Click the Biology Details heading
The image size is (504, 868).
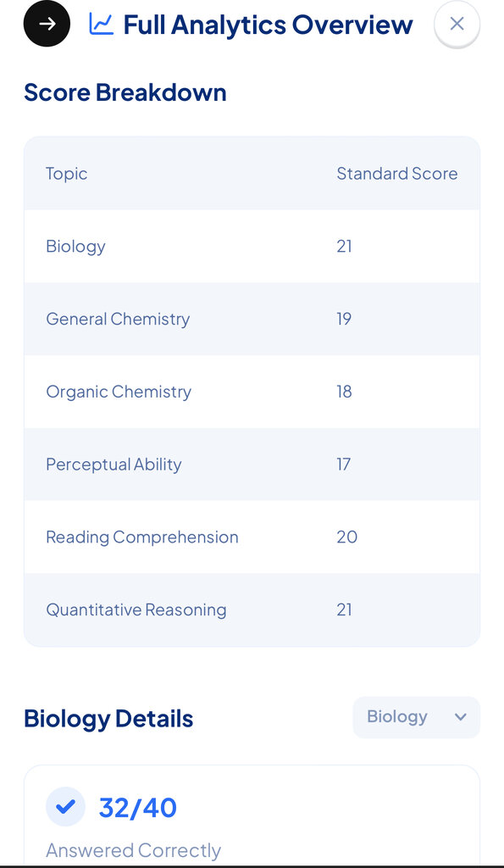point(108,719)
